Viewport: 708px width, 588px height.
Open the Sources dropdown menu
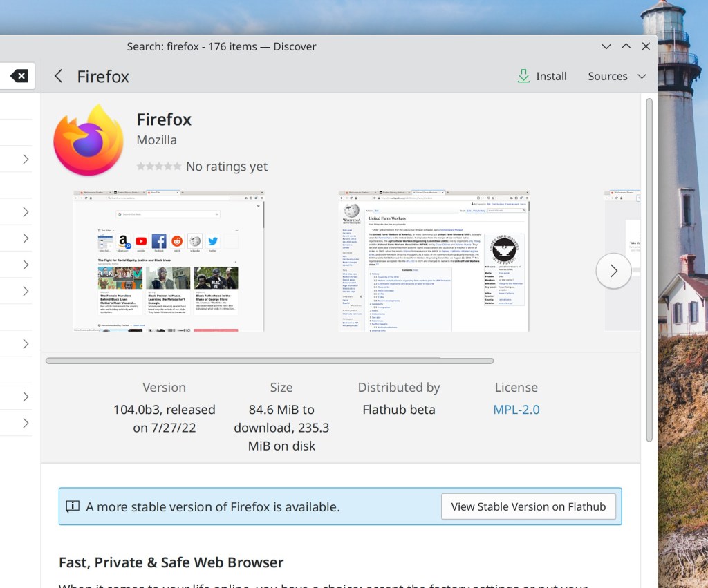point(617,76)
